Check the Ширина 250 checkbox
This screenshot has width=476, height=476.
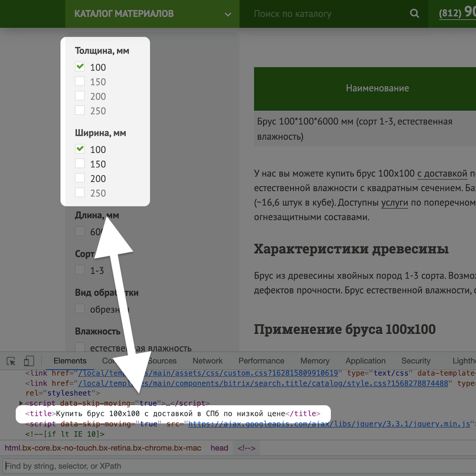[x=80, y=192]
